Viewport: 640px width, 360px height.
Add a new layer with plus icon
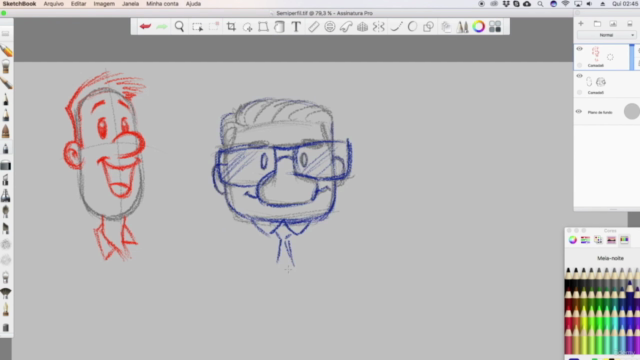click(581, 24)
